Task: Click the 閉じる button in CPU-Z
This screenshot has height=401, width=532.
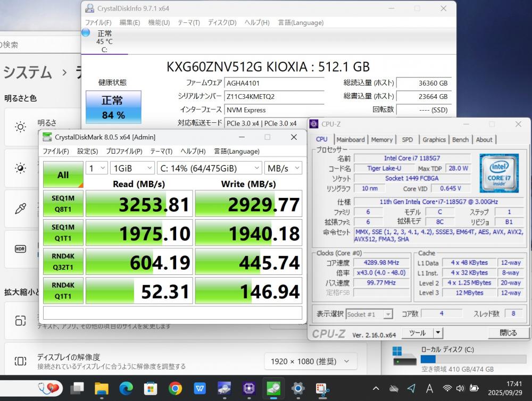Action: [x=508, y=333]
